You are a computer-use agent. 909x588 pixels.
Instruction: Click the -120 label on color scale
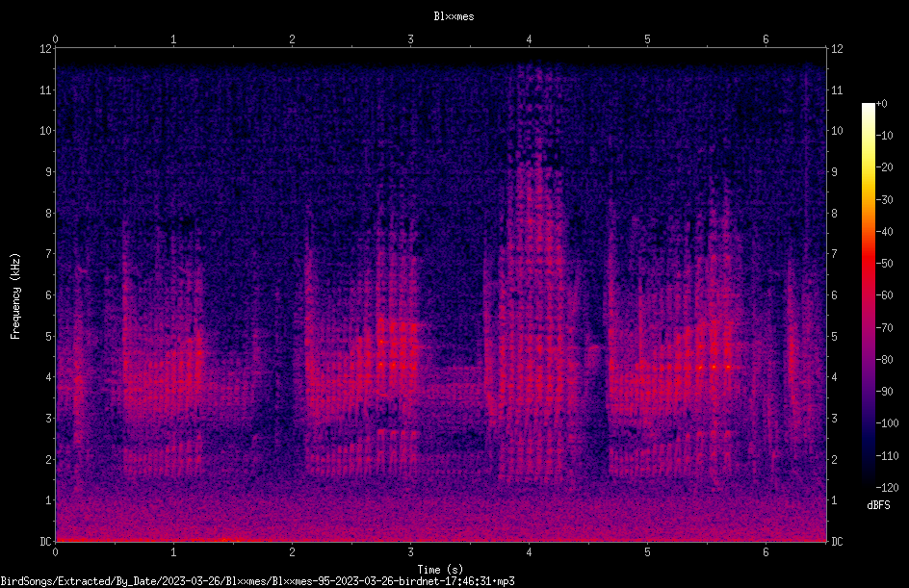point(887,487)
